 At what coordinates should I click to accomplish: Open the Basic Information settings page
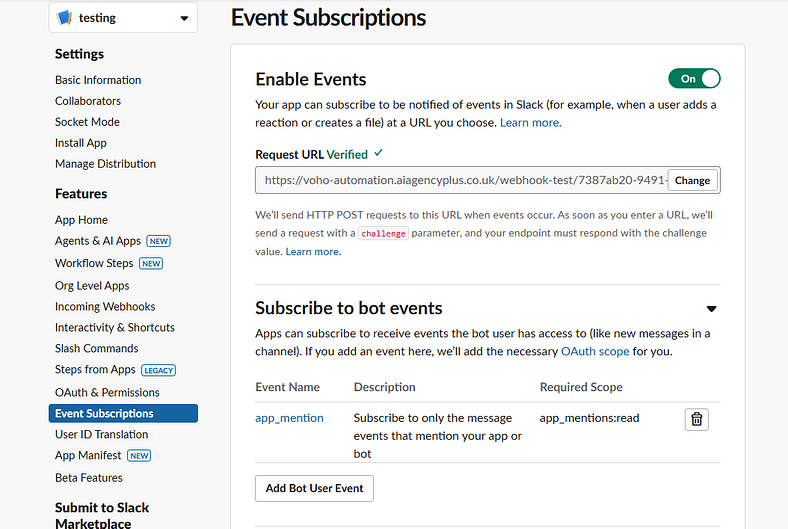98,80
